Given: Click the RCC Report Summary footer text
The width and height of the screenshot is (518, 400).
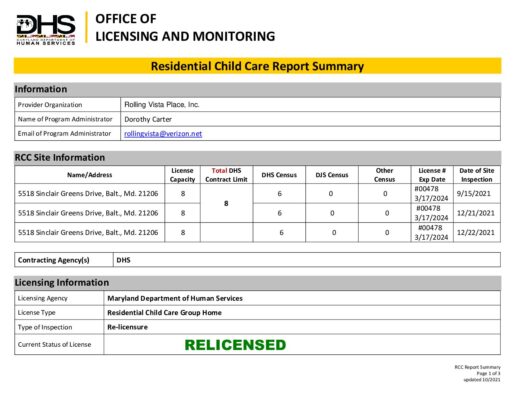Looking at the screenshot, I should click(477, 367).
